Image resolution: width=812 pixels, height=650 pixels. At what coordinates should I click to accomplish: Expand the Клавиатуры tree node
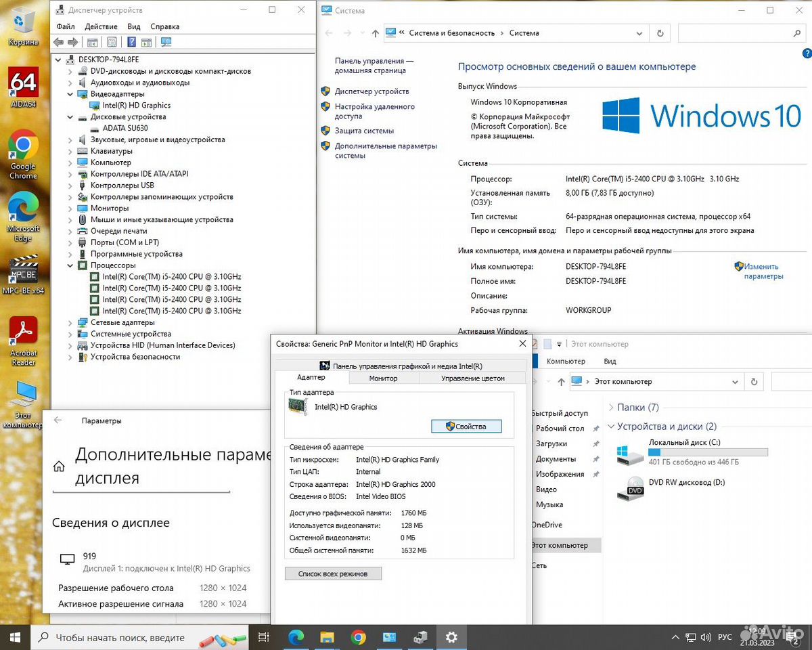click(x=70, y=151)
